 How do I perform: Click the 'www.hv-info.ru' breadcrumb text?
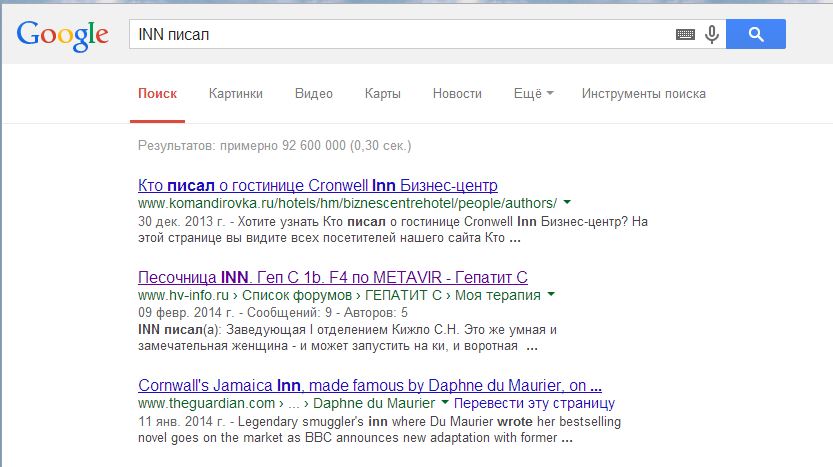183,295
